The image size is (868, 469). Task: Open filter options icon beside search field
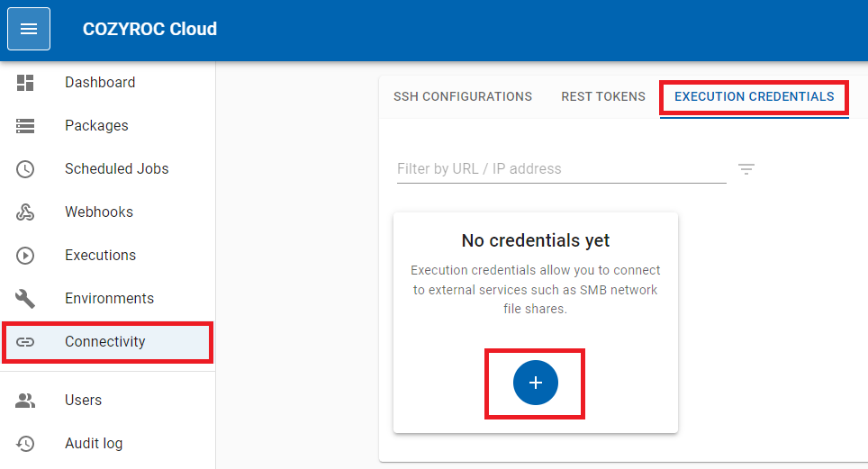[x=746, y=169]
